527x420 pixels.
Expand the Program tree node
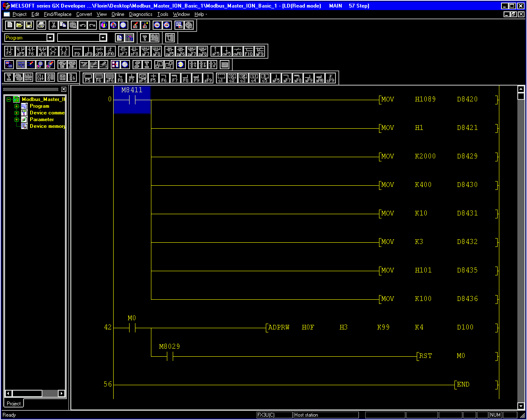[x=17, y=106]
